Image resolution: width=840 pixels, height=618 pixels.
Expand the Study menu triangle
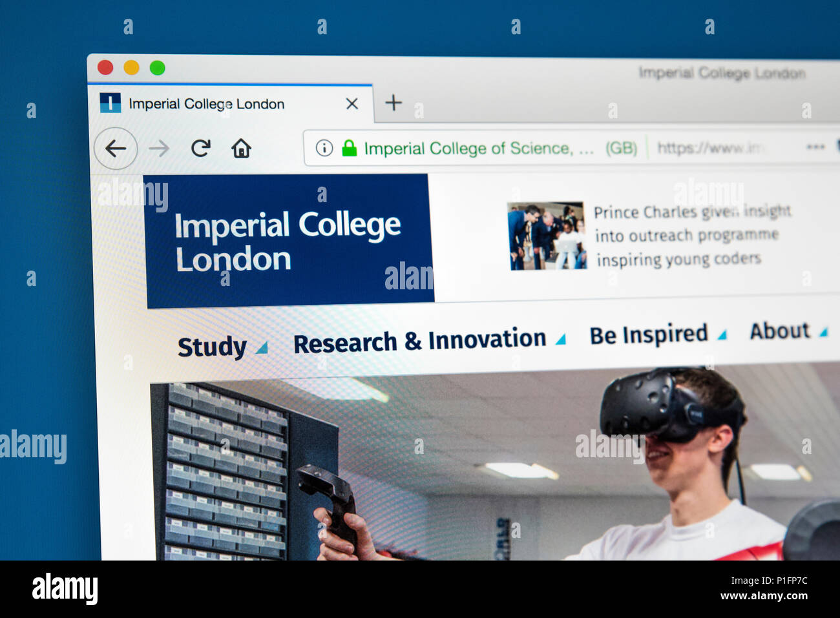click(x=261, y=347)
